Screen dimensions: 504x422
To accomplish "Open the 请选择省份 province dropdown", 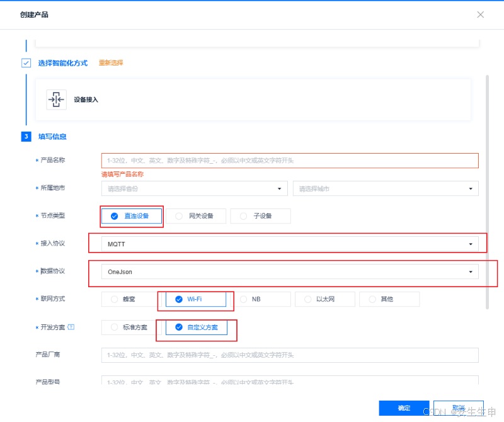I will (x=195, y=189).
